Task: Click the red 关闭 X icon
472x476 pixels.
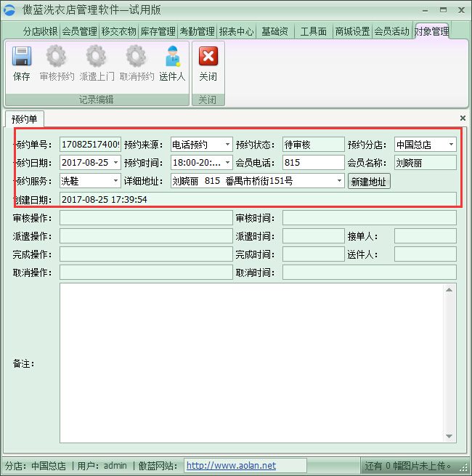Action: pyautogui.click(x=208, y=57)
